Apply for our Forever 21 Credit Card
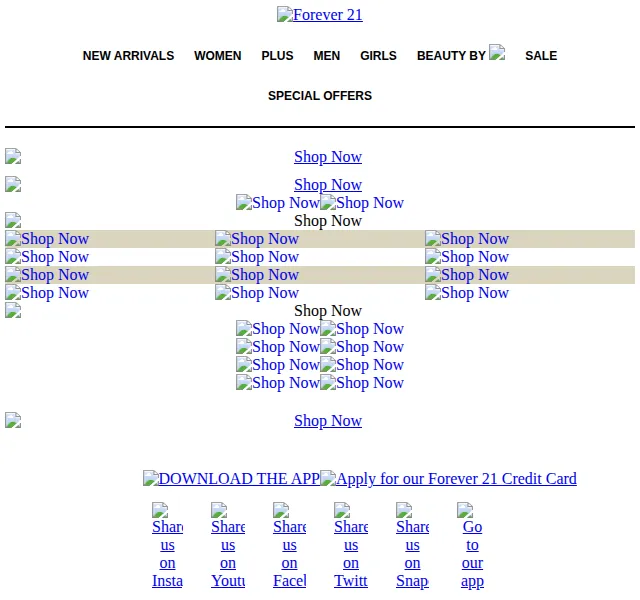The image size is (640, 600). pos(448,478)
